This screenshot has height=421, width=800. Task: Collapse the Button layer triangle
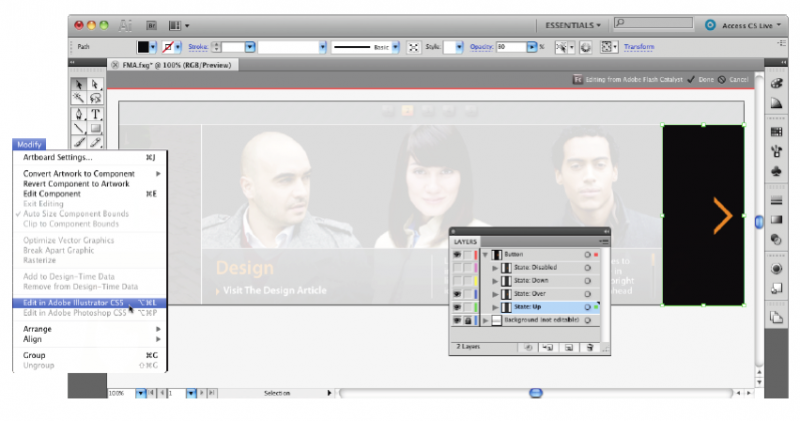[486, 254]
